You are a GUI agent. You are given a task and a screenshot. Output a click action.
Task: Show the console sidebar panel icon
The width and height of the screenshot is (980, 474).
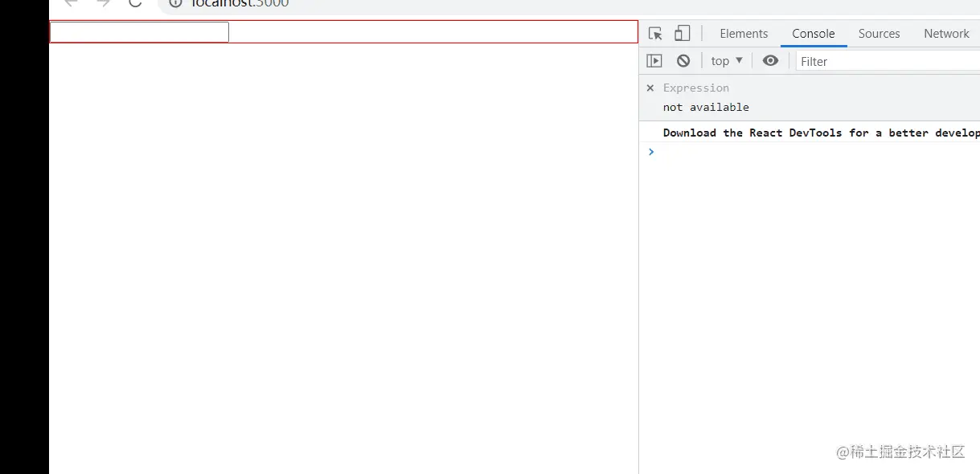654,61
